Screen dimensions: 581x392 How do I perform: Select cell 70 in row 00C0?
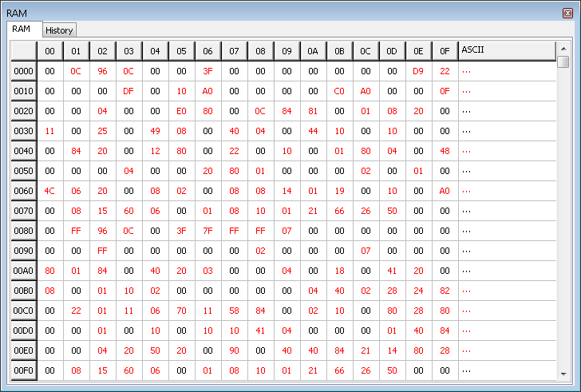182,311
